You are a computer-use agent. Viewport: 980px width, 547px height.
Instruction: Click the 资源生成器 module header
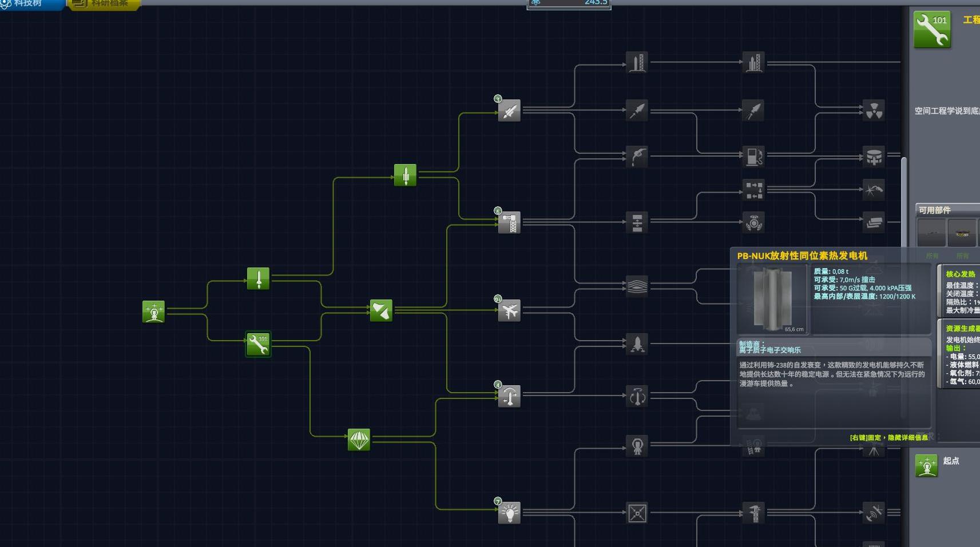click(963, 328)
